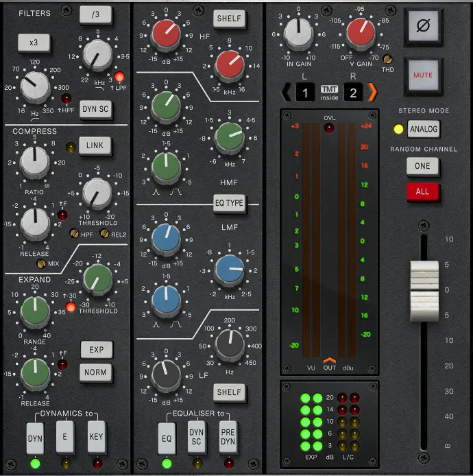Click the EXP gain reduction LED column

[x=311, y=422]
